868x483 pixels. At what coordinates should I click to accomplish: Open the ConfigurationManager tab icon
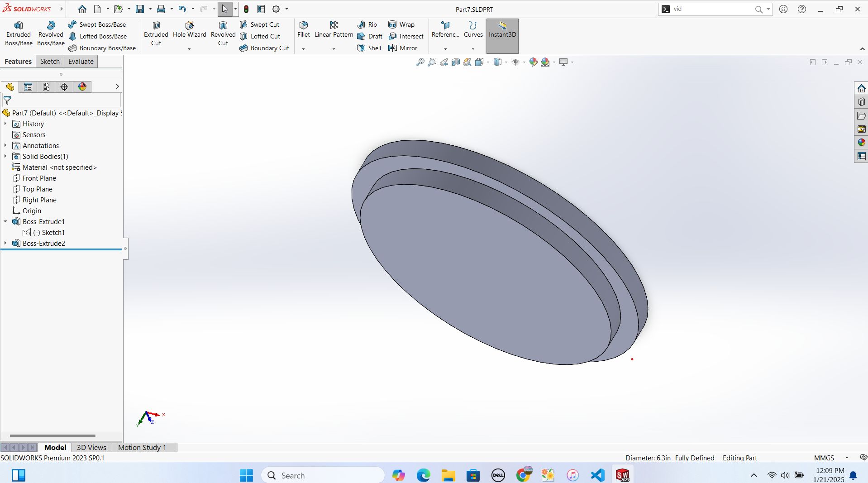[x=46, y=87]
